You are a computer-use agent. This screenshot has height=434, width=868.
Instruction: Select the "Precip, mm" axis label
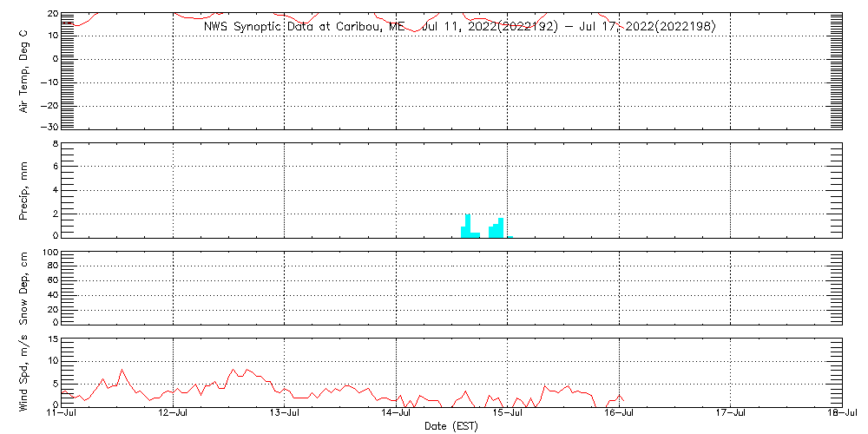tap(24, 189)
